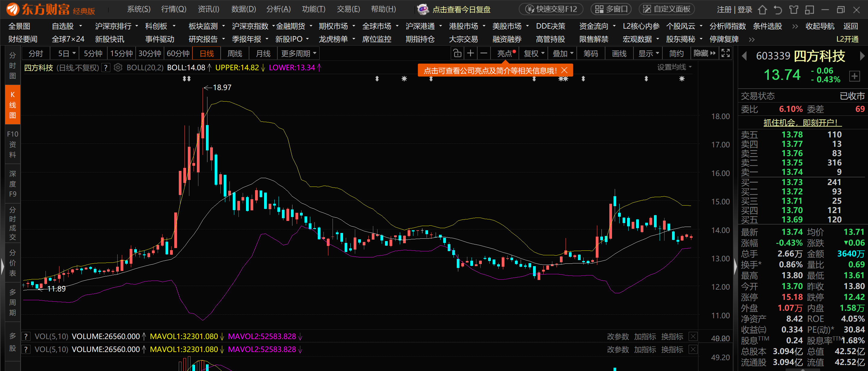Image resolution: width=868 pixels, height=371 pixels.
Task: Close the orange company highlights tooltip
Action: (564, 71)
